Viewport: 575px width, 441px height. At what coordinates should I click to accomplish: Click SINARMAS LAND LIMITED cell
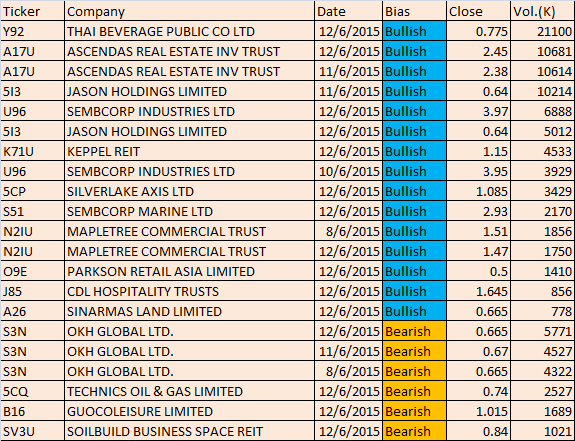click(189, 311)
